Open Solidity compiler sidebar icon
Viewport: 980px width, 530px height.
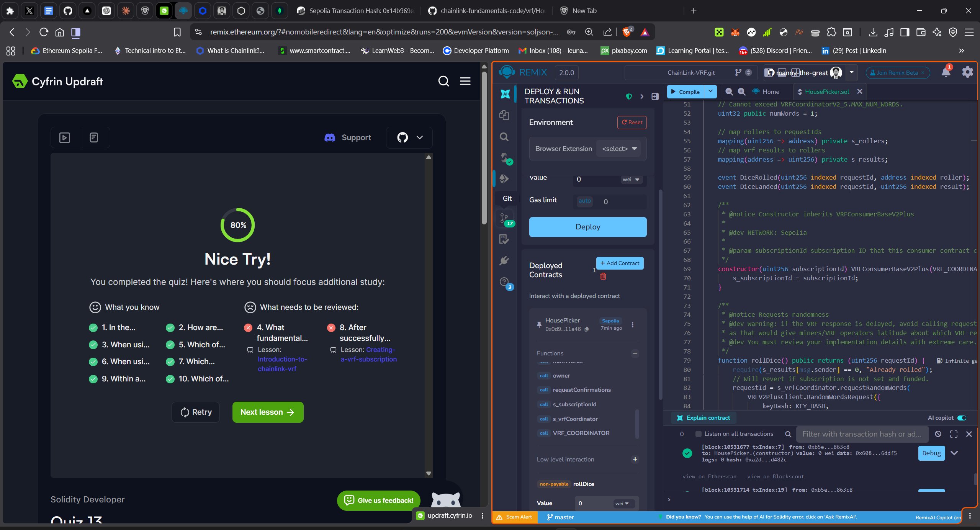coord(504,158)
